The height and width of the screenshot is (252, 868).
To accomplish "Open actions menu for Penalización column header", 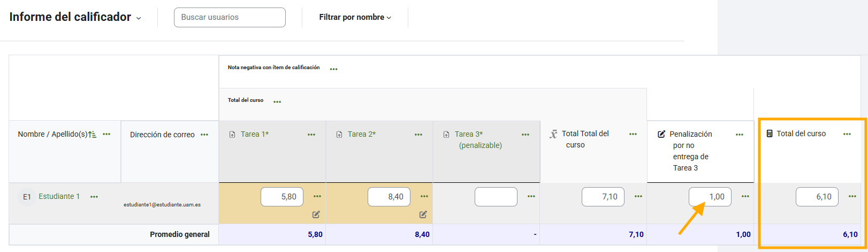I will [x=740, y=135].
